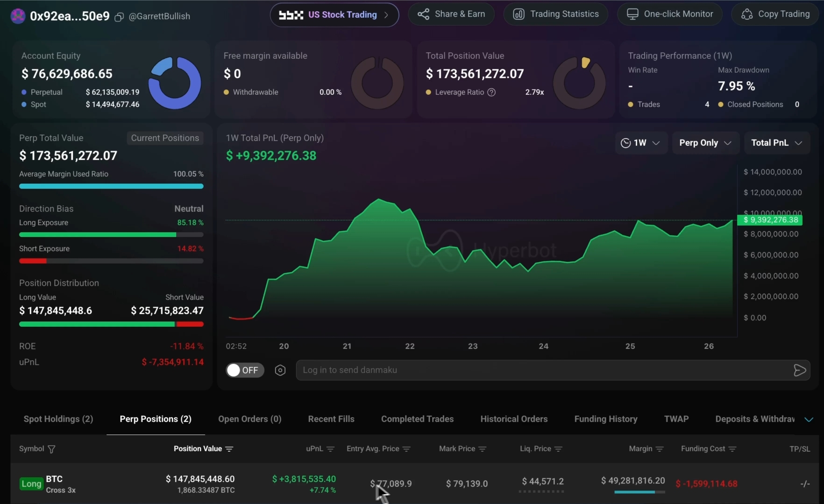Open the Open Orders (0) tab
The height and width of the screenshot is (504, 824).
point(250,419)
